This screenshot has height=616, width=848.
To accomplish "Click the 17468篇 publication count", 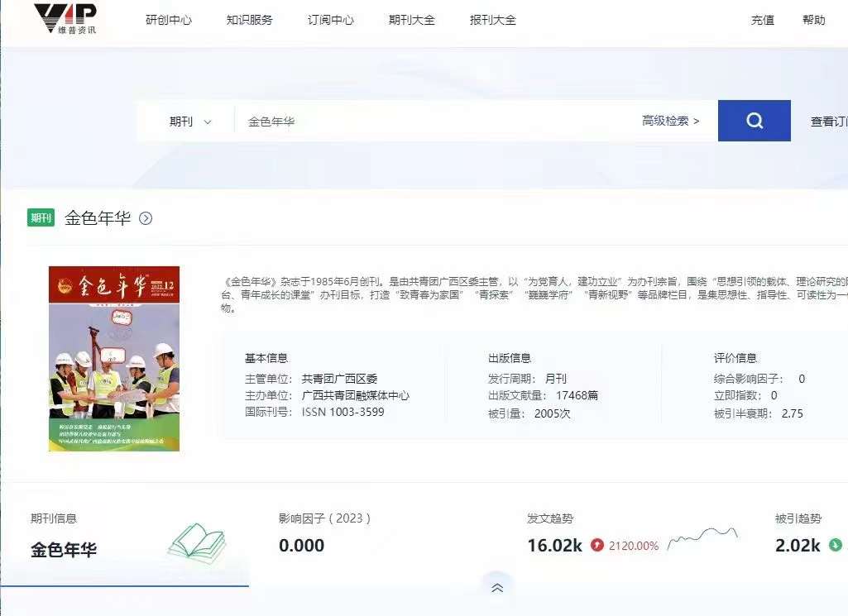I will (577, 395).
